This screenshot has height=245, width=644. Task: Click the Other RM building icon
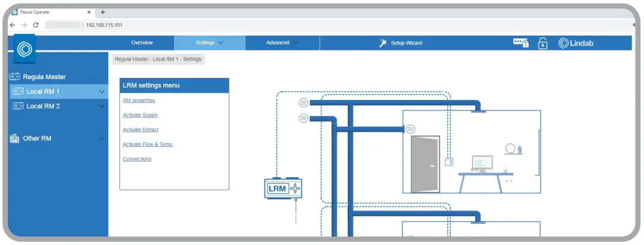click(15, 139)
